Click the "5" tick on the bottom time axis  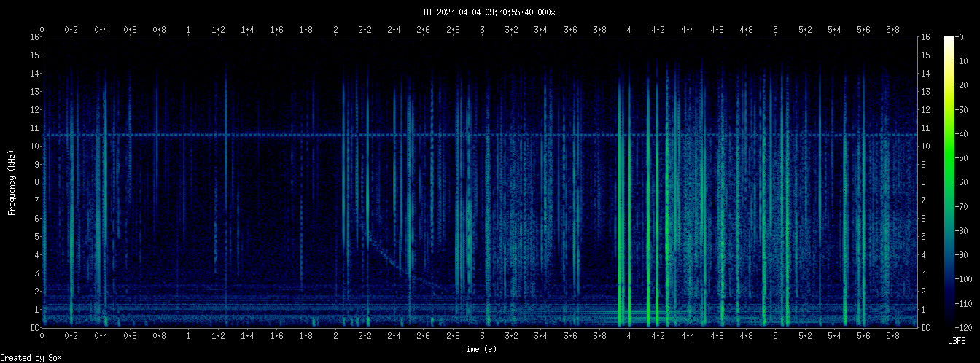pos(775,337)
